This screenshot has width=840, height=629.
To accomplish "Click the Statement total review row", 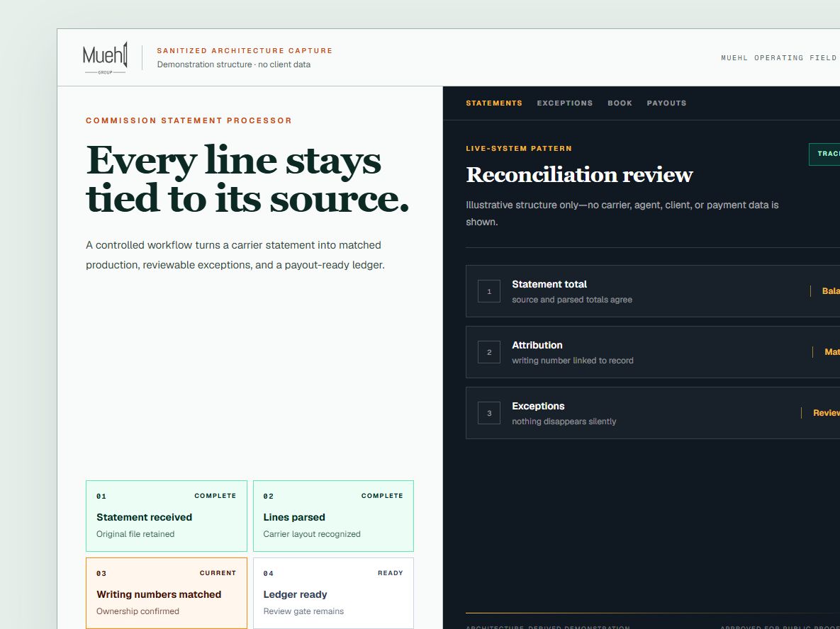I will click(653, 291).
